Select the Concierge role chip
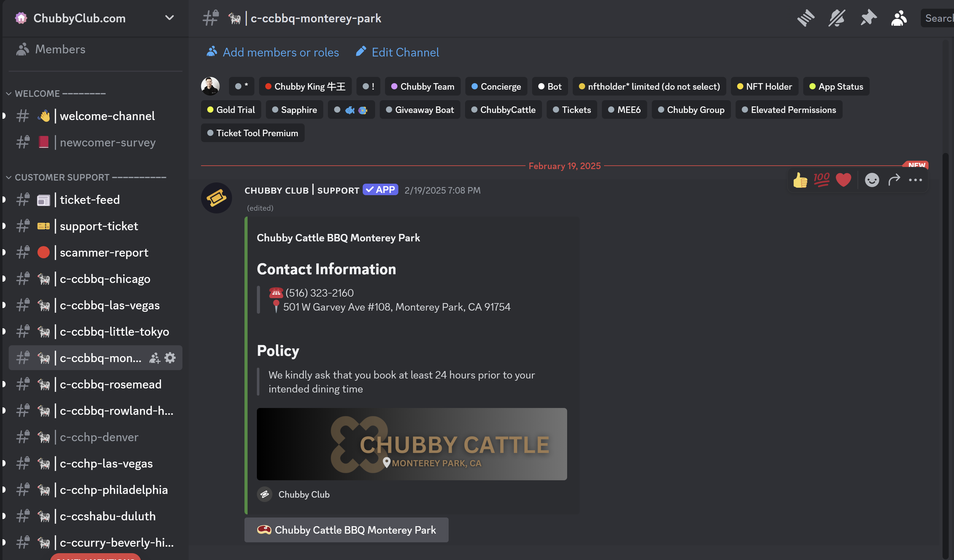Screen dimensions: 954x560 496,86
